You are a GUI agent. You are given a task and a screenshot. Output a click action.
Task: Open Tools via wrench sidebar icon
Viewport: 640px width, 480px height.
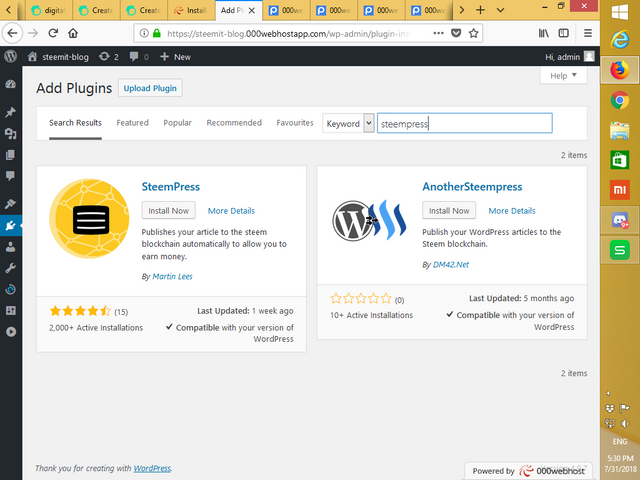[11, 268]
